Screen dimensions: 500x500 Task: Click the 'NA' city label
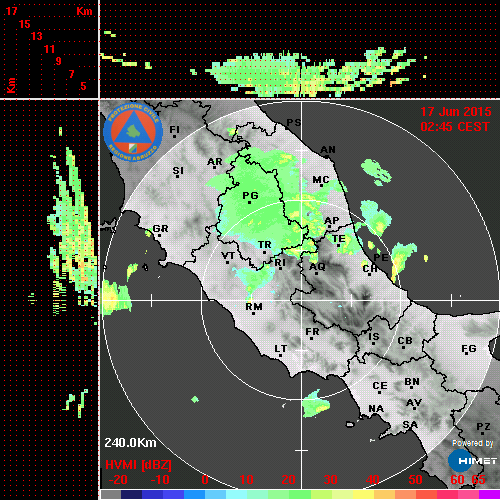tap(376, 409)
